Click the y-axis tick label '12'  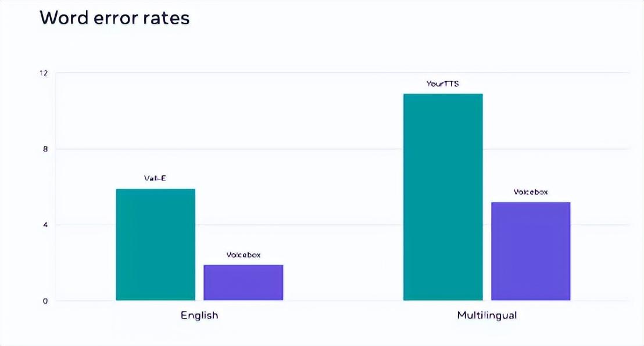point(44,73)
